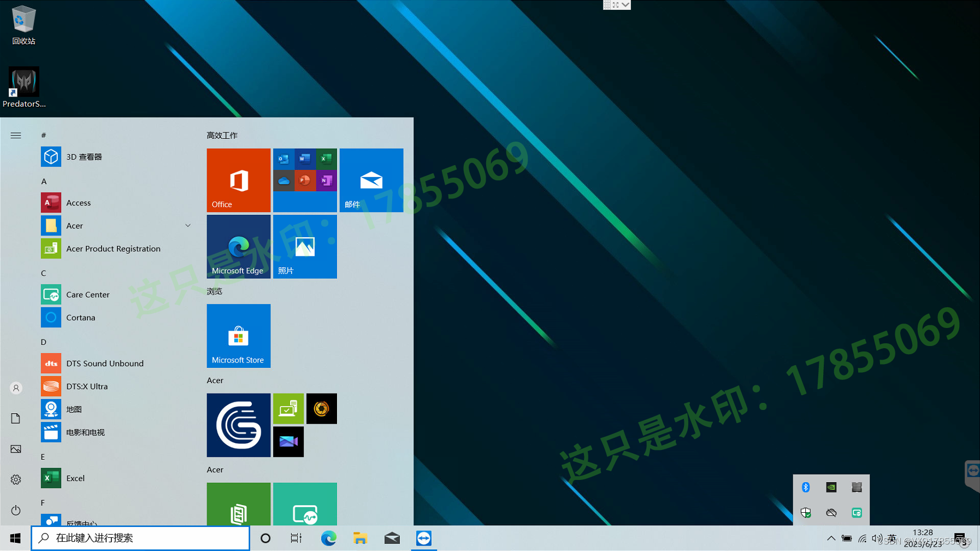Toggle the 英 input method indicator
This screenshot has height=551, width=980.
coord(892,538)
